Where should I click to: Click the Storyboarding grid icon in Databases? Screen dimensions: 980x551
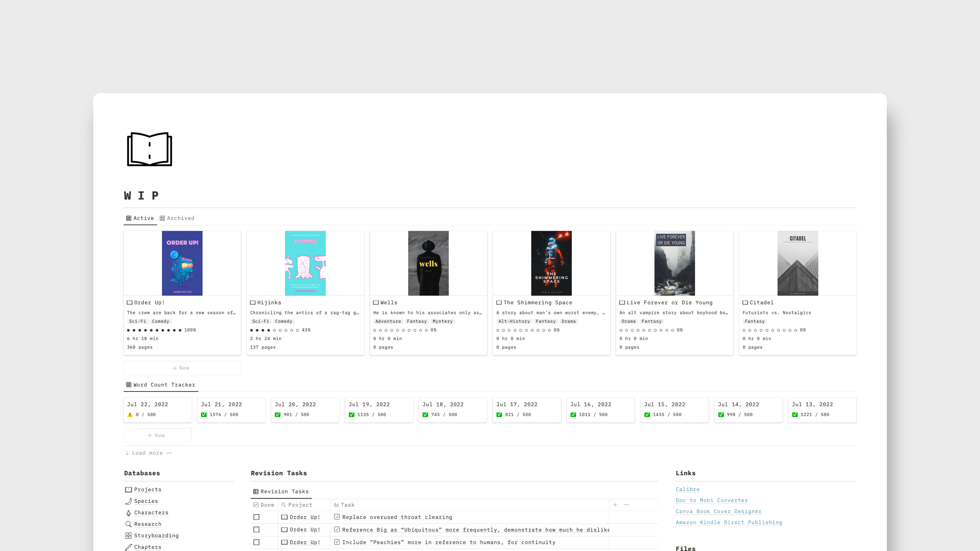tap(129, 535)
